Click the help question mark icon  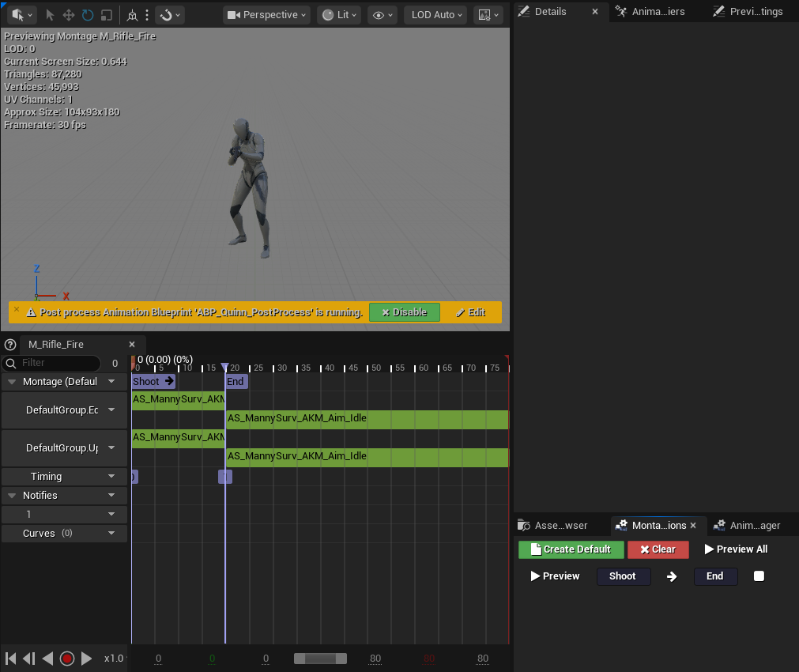pos(10,345)
